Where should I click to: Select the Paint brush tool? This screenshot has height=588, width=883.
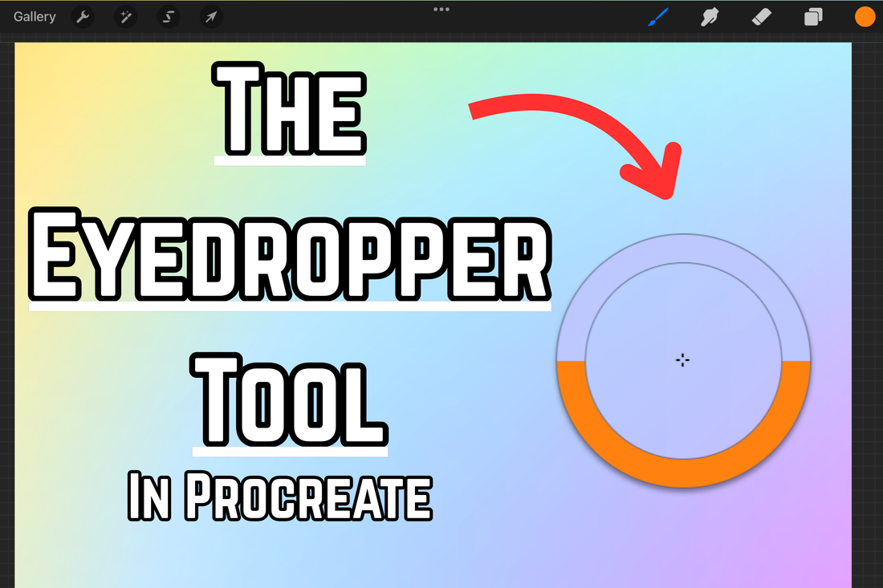coord(658,17)
